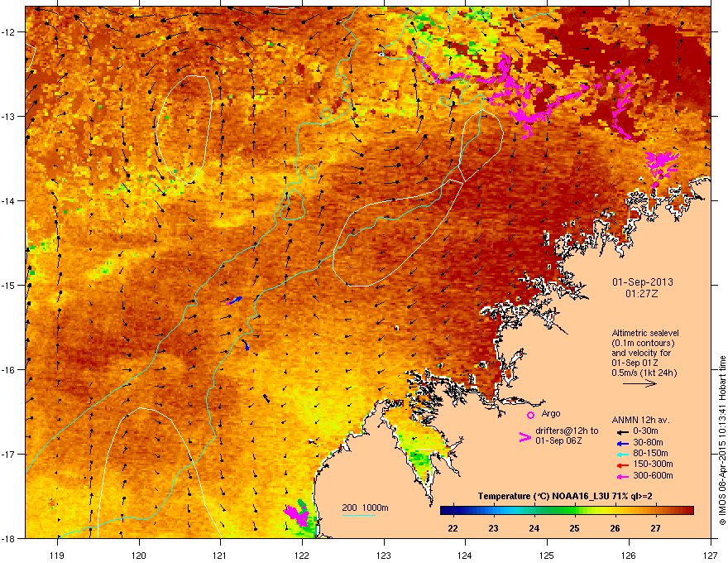This screenshot has width=728, height=563.
Task: Click the magenta drifters arrowhead legend symbol
Action: (524, 437)
